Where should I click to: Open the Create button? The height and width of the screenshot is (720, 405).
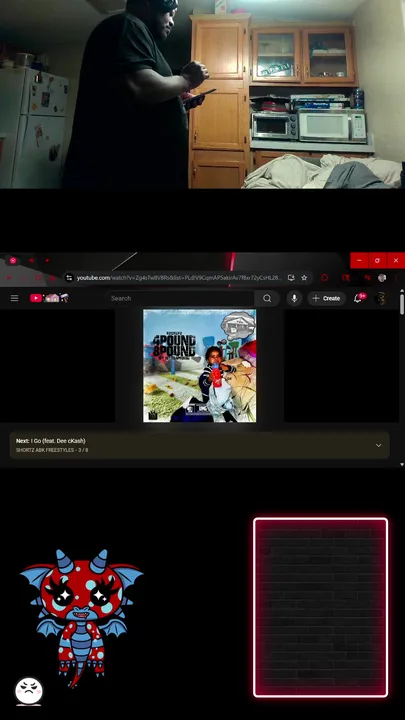[x=326, y=298]
